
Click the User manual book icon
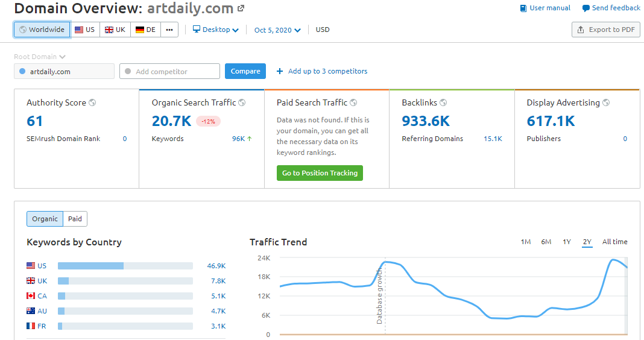pyautogui.click(x=523, y=8)
